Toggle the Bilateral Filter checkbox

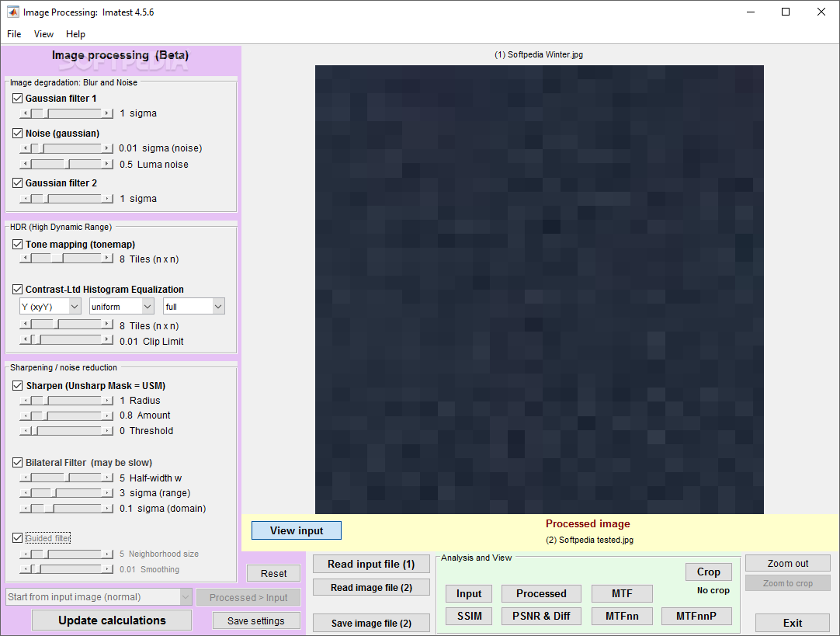[18, 462]
